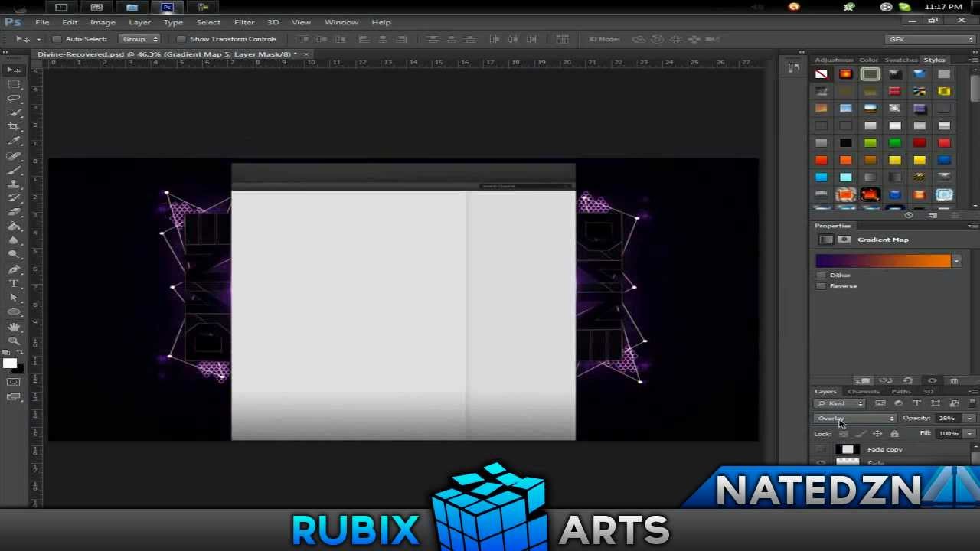Image resolution: width=980 pixels, height=551 pixels.
Task: Select the Dodge tool
Action: click(14, 254)
